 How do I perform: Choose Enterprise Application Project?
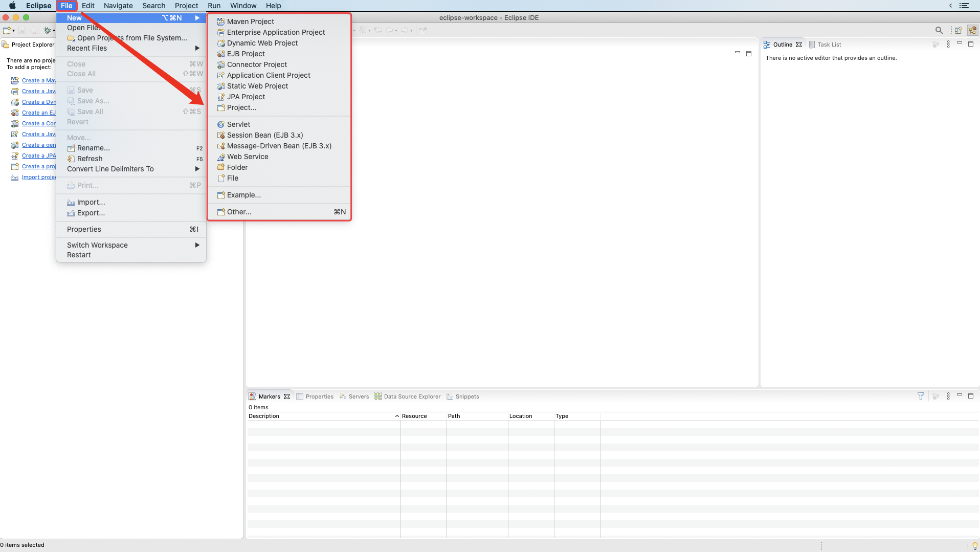point(279,32)
